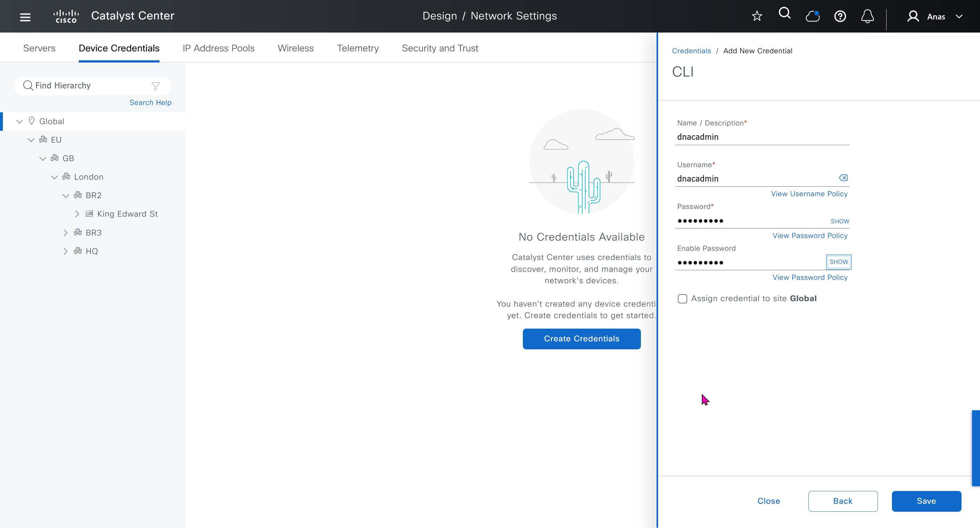
Task: Click the favorites star icon
Action: click(757, 16)
